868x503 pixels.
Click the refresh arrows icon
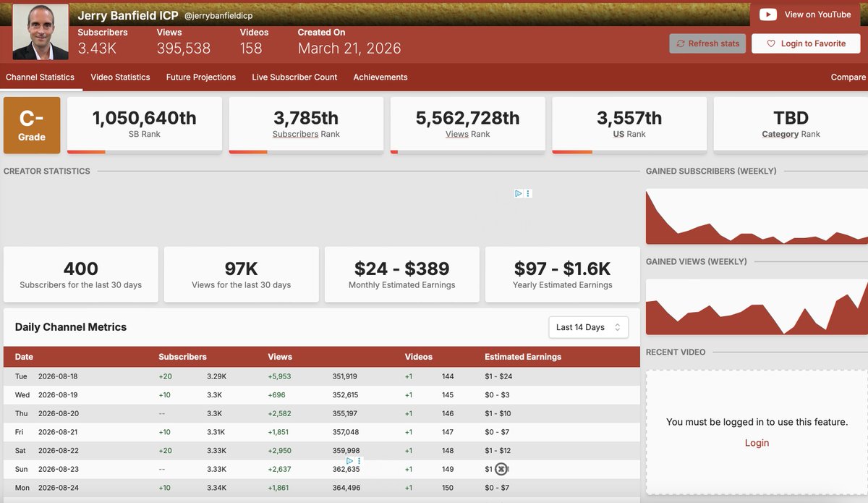coord(680,43)
